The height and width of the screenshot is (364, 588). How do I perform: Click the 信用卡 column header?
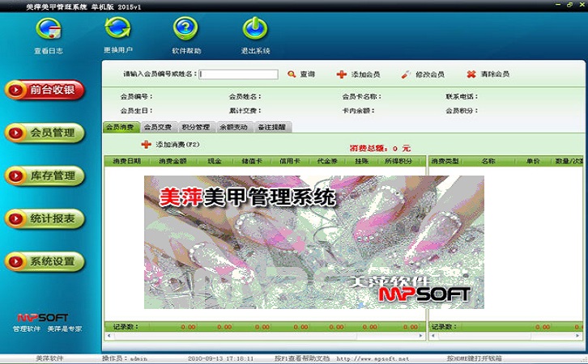(x=290, y=161)
